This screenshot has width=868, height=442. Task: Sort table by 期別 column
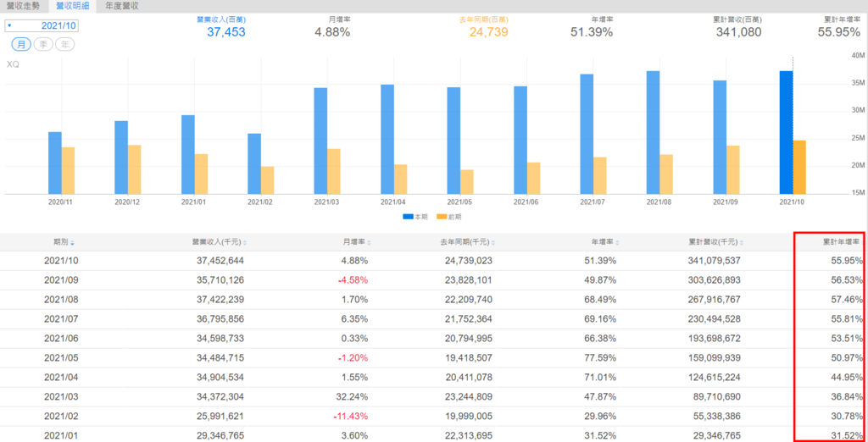[64, 242]
